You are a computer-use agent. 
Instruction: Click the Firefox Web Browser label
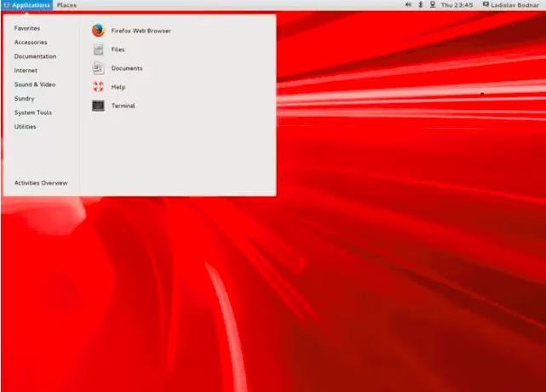coord(141,31)
